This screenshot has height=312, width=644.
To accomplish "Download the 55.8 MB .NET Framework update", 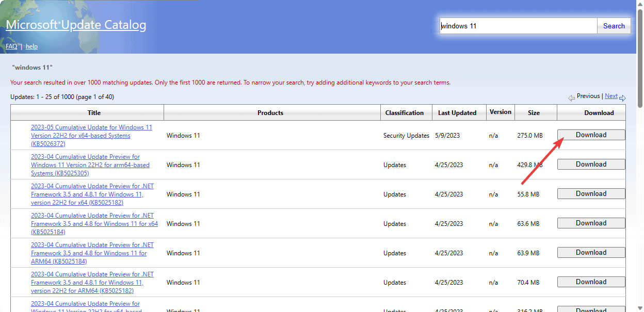I will coord(591,194).
